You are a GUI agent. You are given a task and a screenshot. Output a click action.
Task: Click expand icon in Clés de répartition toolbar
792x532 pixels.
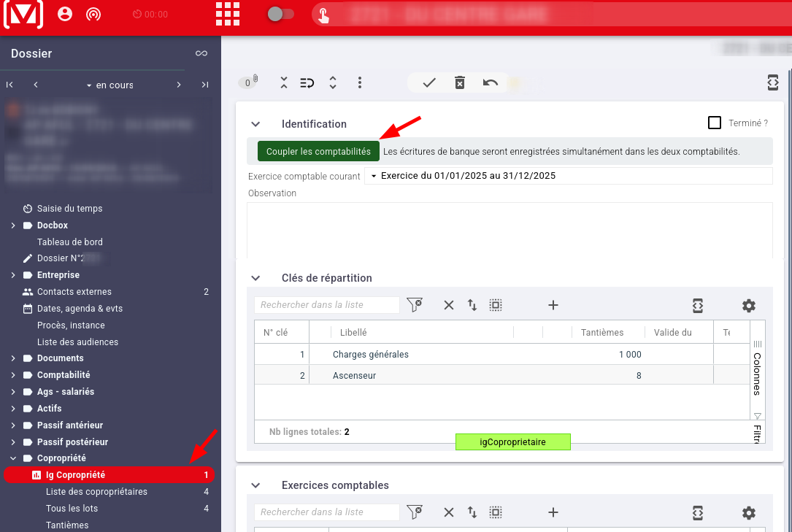(698, 305)
